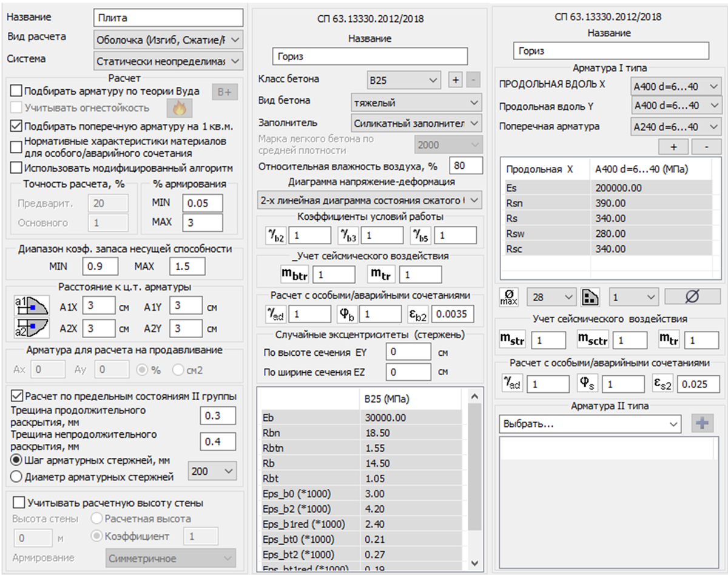Open type II reinforcement select dropdown
Screen dimensions: 728x575
tap(589, 423)
